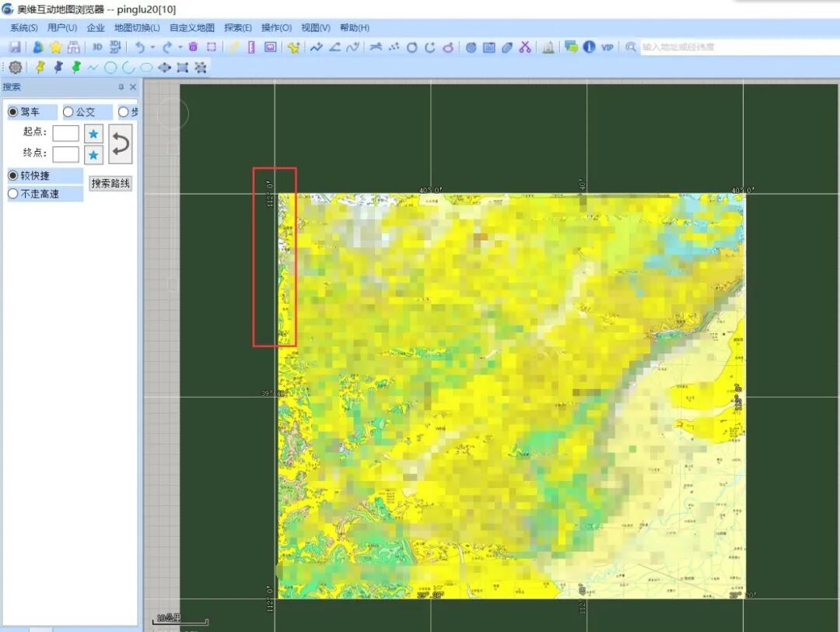This screenshot has height=632, width=840.
Task: Expand the undo arrow dropdown
Action: coord(152,47)
